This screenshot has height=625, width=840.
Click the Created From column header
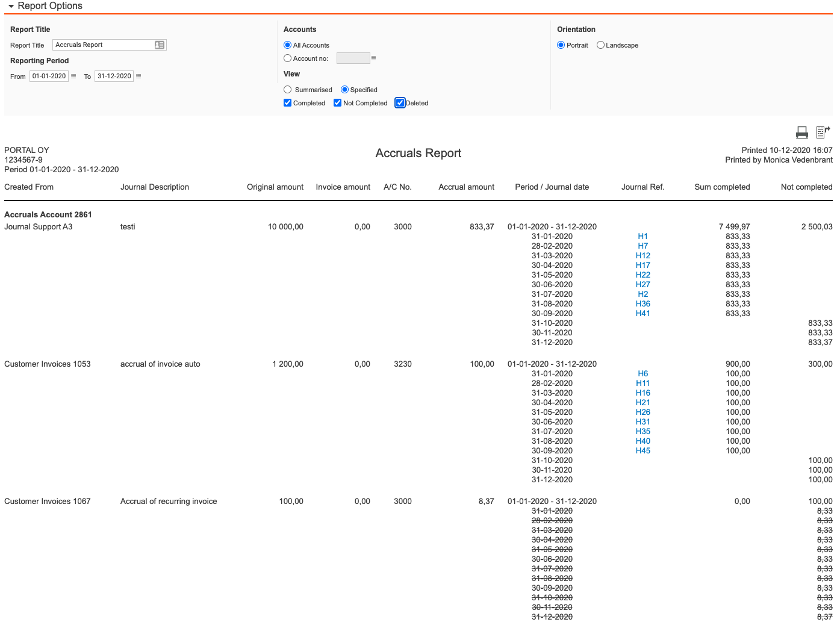click(x=29, y=187)
